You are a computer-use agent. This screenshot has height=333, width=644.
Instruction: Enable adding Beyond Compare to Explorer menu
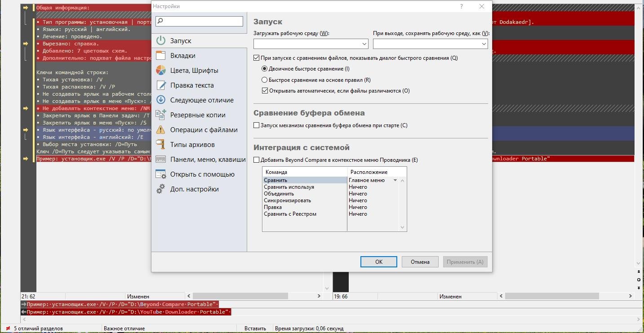click(257, 160)
